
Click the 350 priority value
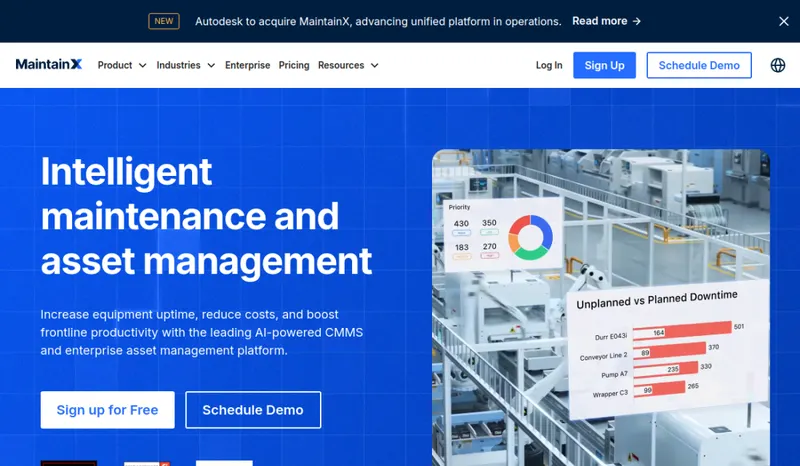click(x=489, y=223)
